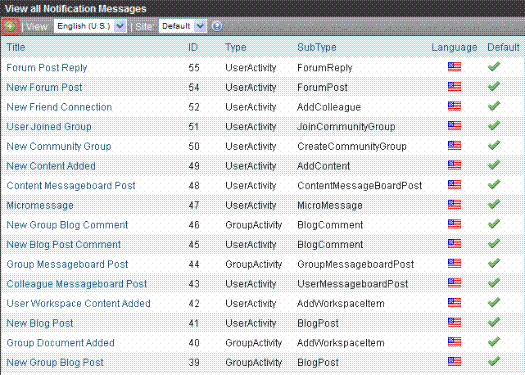Click the Type column header
Viewport: 525px width, 375px height.
coord(236,47)
